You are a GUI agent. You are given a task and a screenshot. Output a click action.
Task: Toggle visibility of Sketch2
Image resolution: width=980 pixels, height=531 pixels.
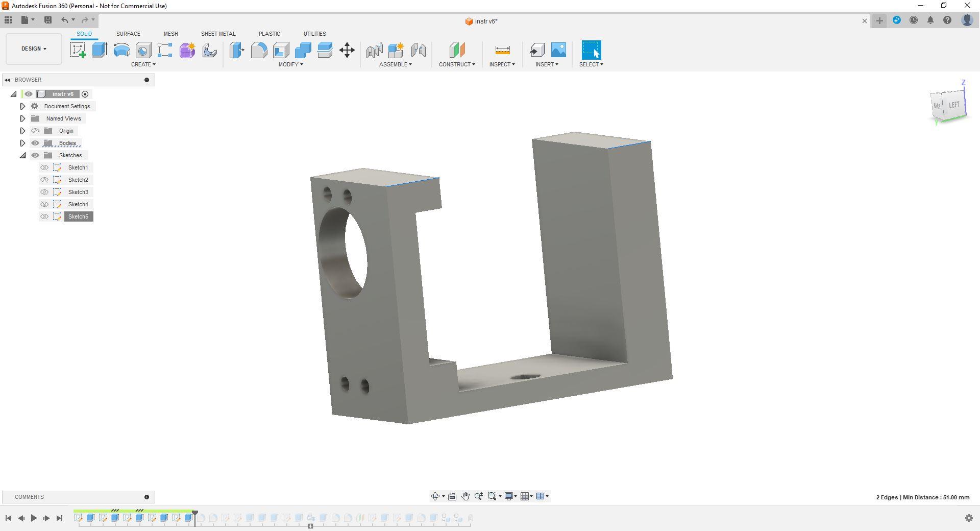(44, 180)
